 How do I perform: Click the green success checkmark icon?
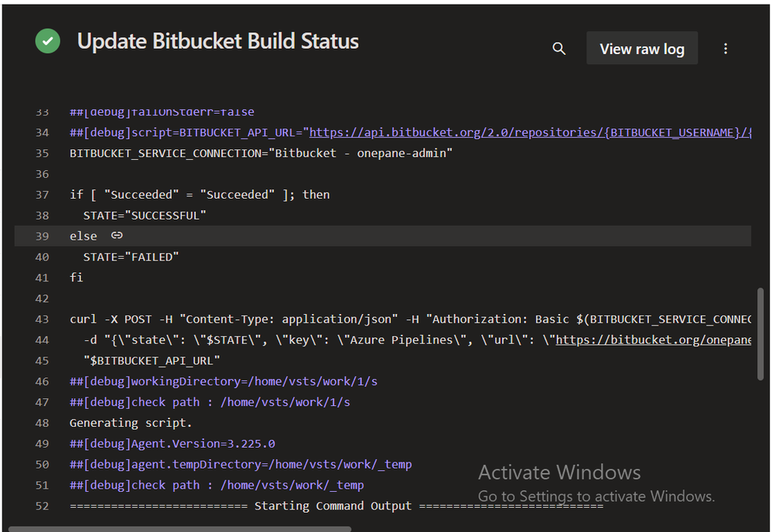click(x=48, y=41)
